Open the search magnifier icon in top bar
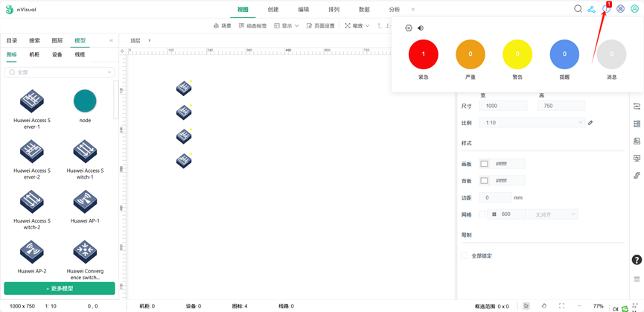Image resolution: width=644 pixels, height=312 pixels. pos(578,9)
